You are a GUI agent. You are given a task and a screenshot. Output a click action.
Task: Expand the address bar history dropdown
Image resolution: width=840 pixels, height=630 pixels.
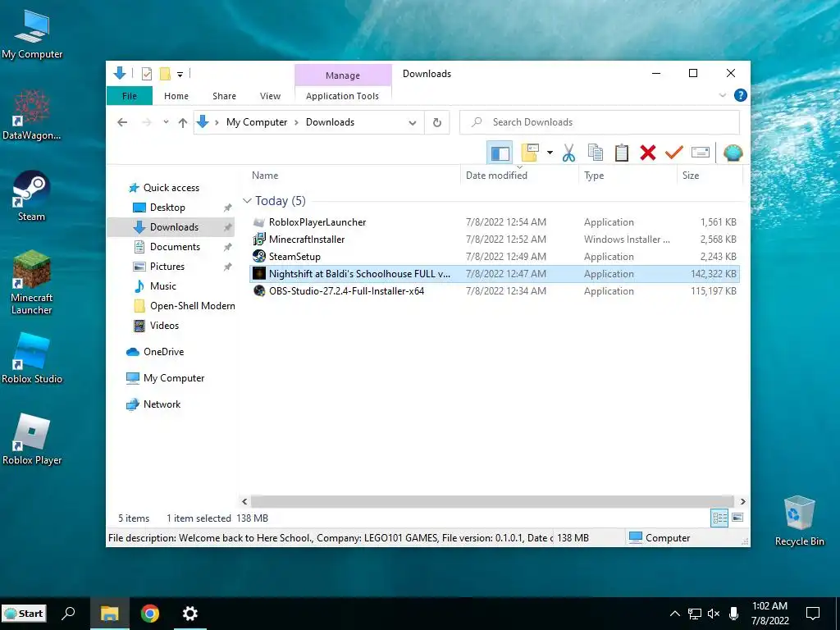click(x=413, y=123)
